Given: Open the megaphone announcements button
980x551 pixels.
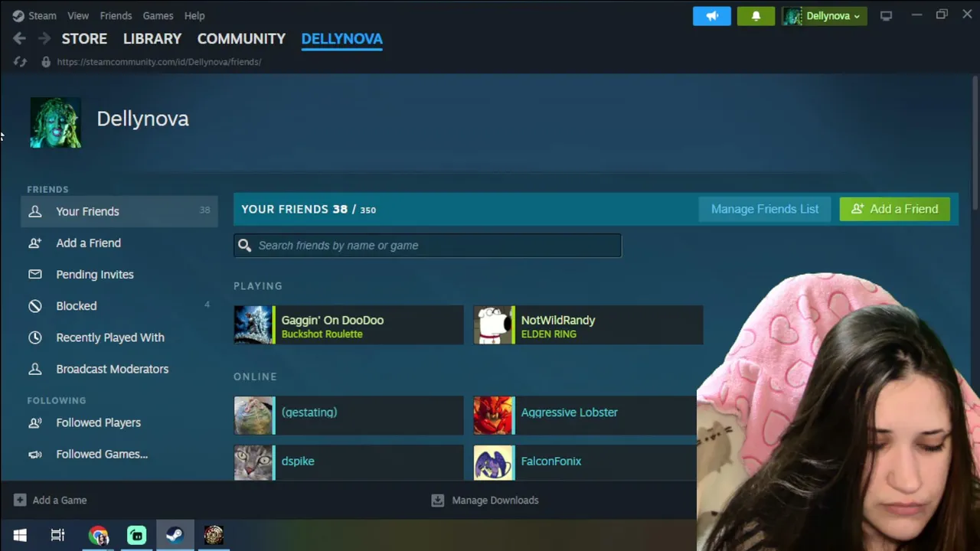Looking at the screenshot, I should point(712,16).
